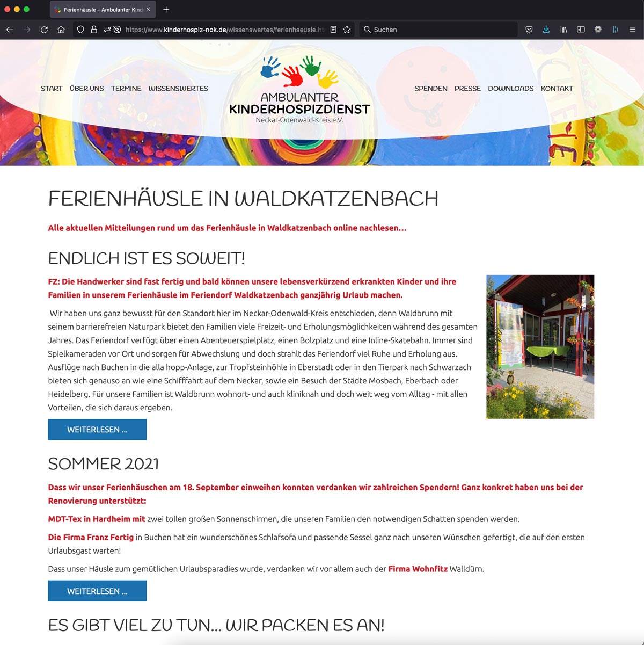Open the ÜBER UNS menu item
This screenshot has height=645, width=644.
[87, 89]
